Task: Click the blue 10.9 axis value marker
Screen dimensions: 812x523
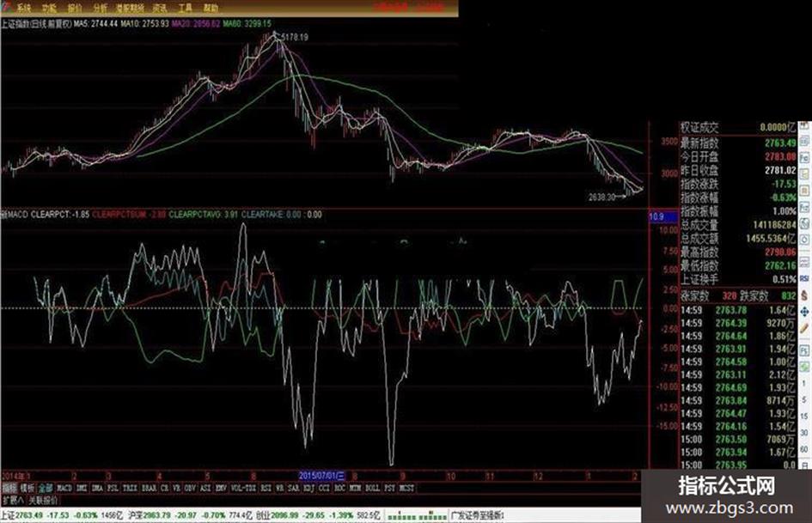Action: 663,216
